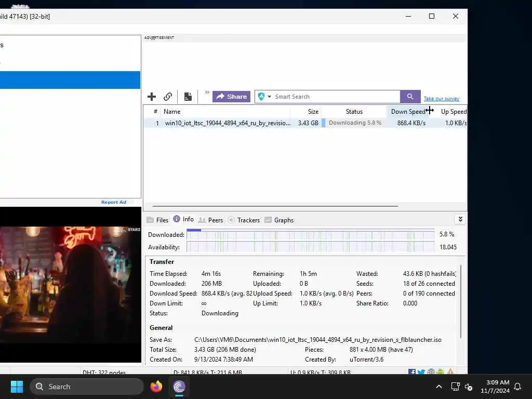
Task: Click the Created By uTorrent/3.6 value
Action: click(366, 360)
